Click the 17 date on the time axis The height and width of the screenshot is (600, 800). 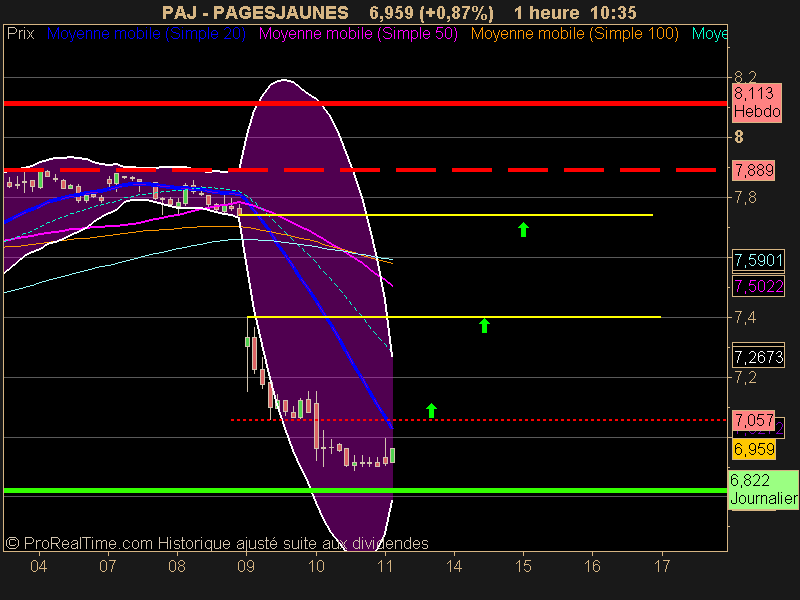coord(662,566)
